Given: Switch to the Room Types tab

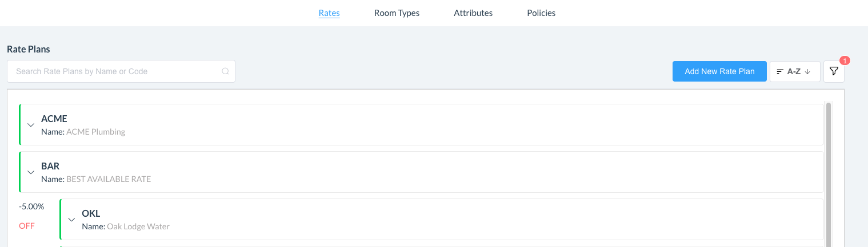Looking at the screenshot, I should 397,13.
